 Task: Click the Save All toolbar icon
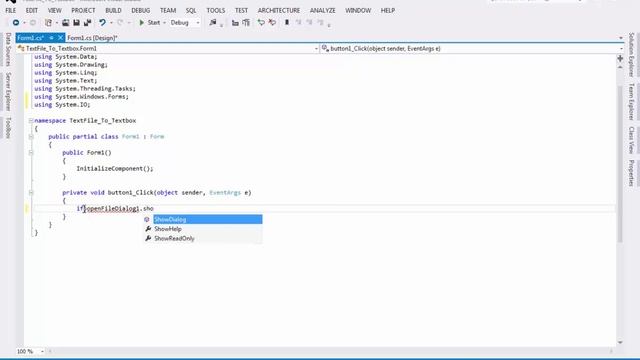coord(87,23)
